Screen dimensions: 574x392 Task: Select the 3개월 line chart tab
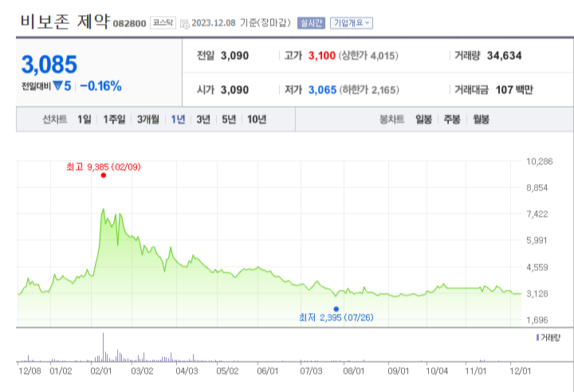coord(148,120)
